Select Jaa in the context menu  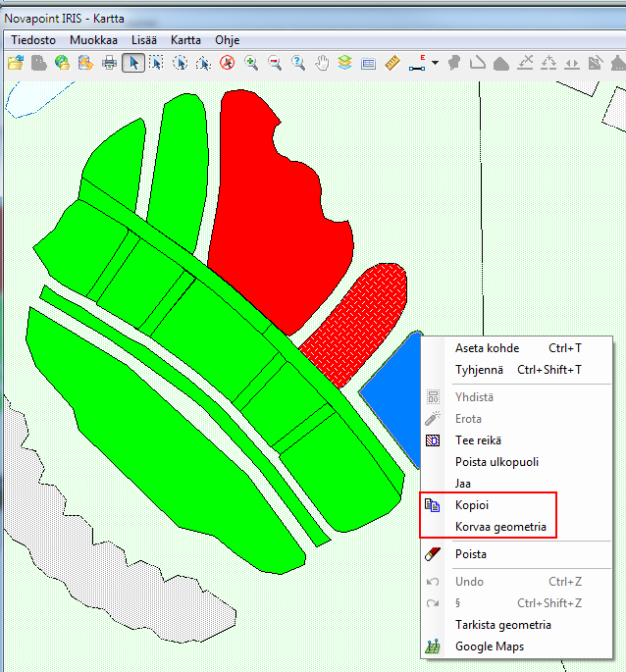point(517,484)
